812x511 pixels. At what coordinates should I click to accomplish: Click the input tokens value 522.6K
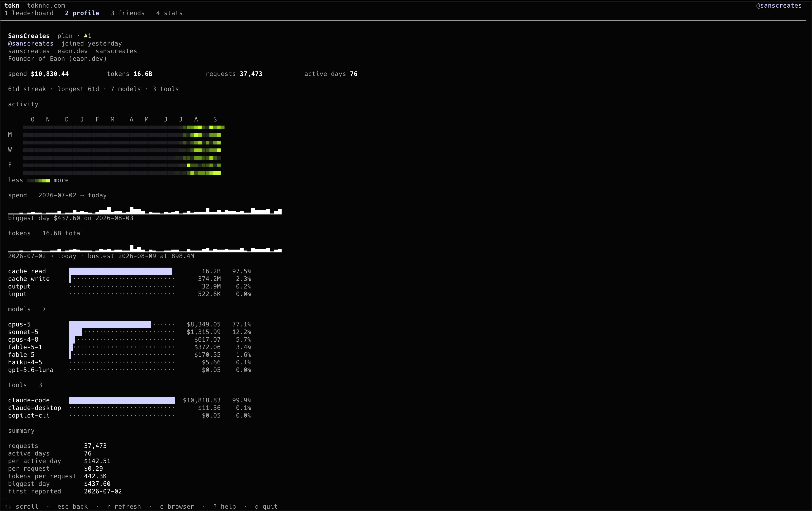tap(209, 294)
